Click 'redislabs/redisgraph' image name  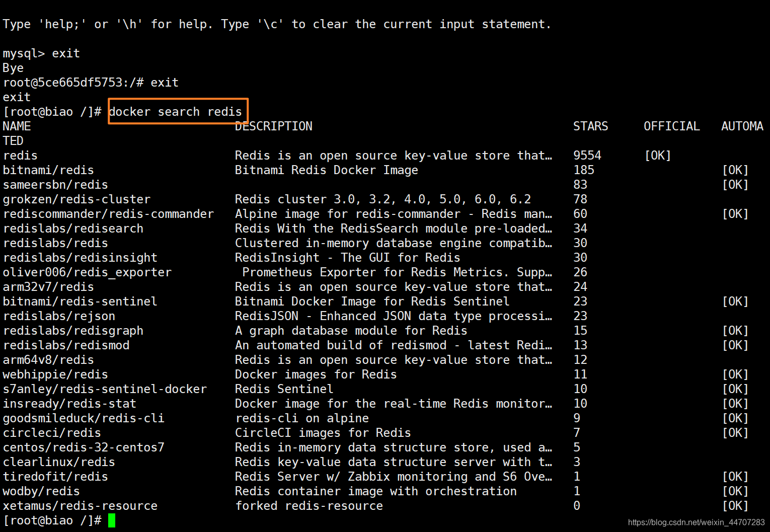(73, 331)
